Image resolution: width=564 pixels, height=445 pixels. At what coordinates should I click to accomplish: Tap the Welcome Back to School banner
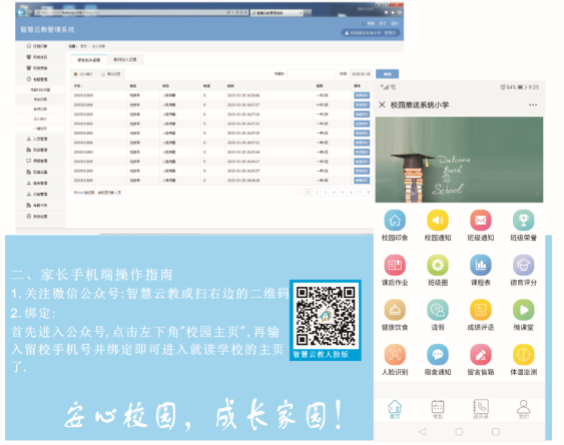(459, 160)
